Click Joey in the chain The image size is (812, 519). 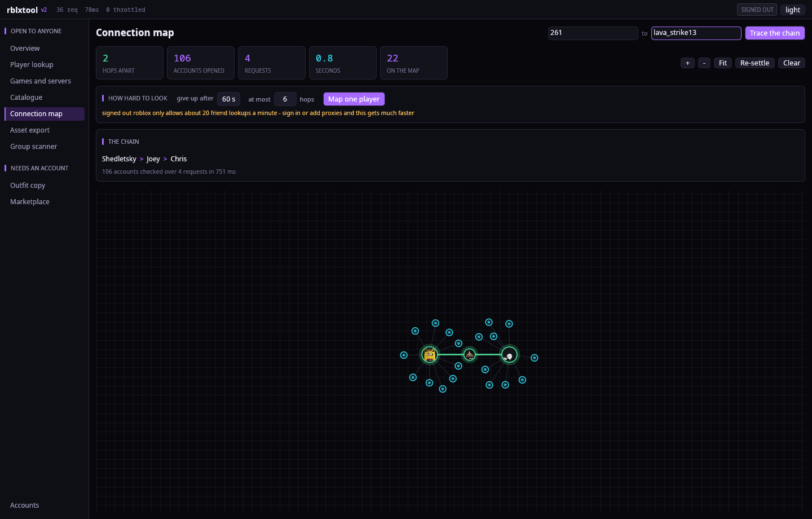[x=153, y=159]
